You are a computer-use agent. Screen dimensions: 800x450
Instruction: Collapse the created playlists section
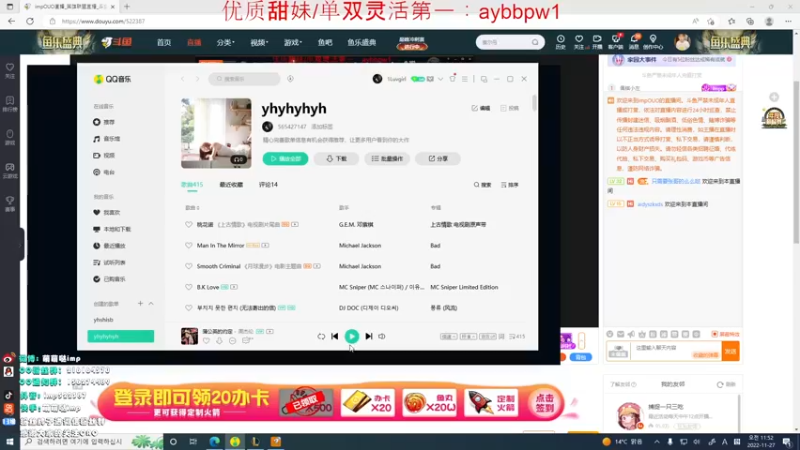[x=151, y=304]
